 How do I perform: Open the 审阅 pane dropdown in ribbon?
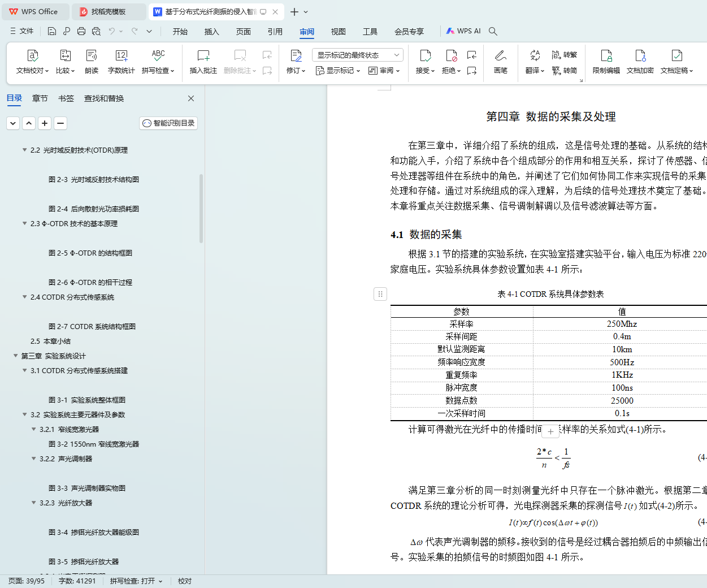click(384, 71)
